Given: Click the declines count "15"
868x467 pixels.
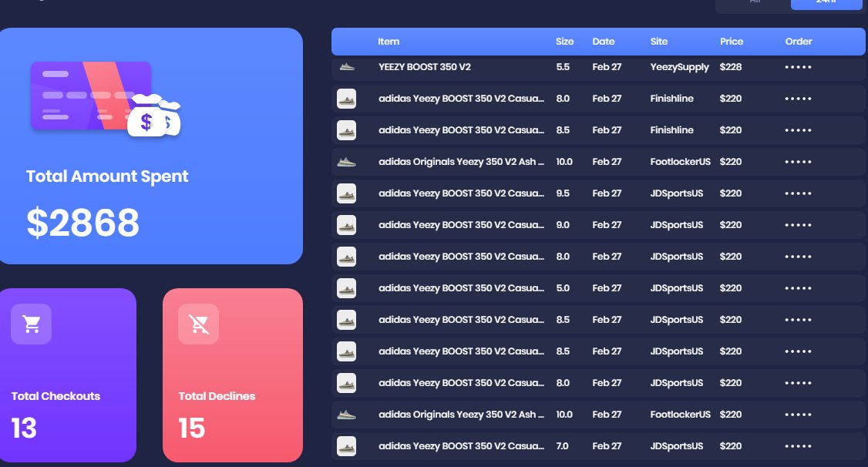Looking at the screenshot, I should click(191, 428).
